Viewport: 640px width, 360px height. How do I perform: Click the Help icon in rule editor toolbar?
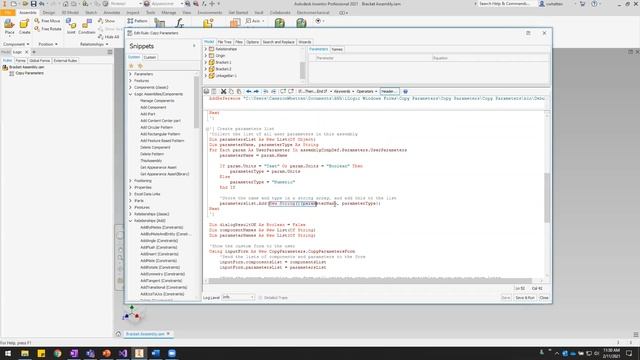405,91
